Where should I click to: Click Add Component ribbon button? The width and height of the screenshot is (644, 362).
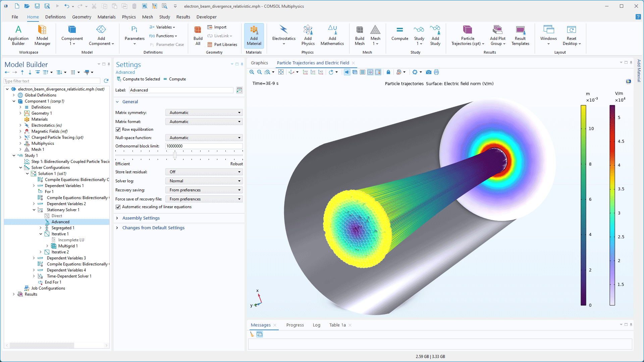[101, 35]
